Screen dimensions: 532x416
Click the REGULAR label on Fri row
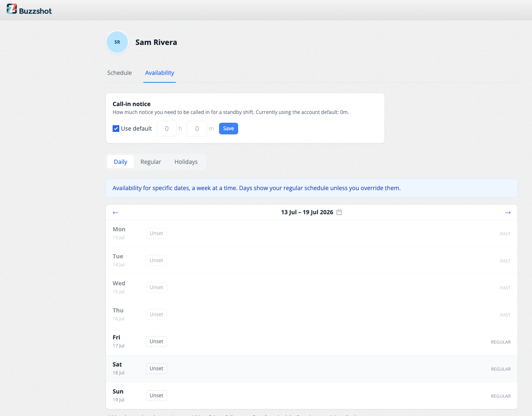(x=501, y=342)
